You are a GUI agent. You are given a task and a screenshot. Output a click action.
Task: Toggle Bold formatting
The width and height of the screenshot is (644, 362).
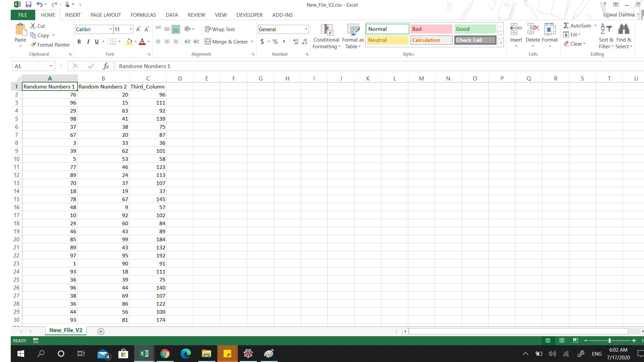click(x=79, y=42)
